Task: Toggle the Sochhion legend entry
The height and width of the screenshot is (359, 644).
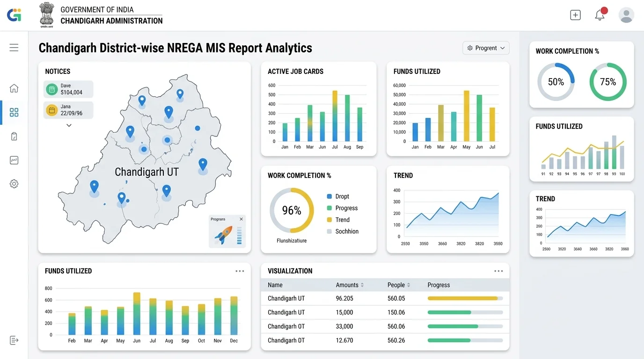Action: click(x=343, y=231)
